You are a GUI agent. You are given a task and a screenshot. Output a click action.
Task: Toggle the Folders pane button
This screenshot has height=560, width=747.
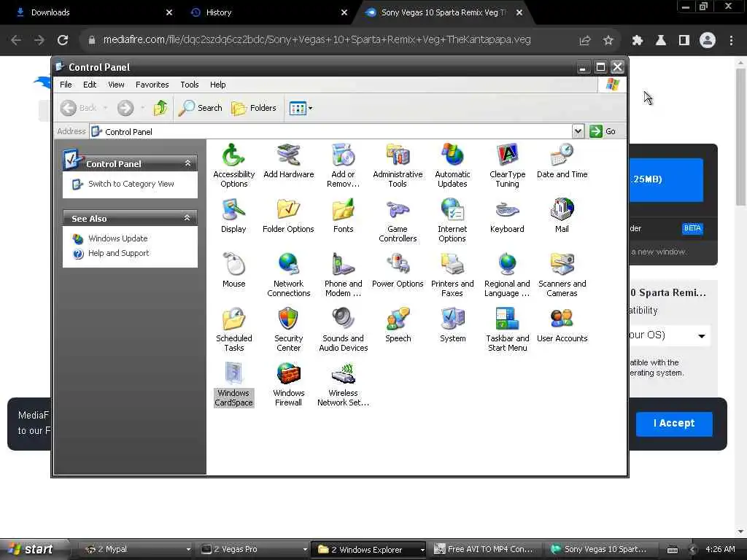(x=254, y=108)
